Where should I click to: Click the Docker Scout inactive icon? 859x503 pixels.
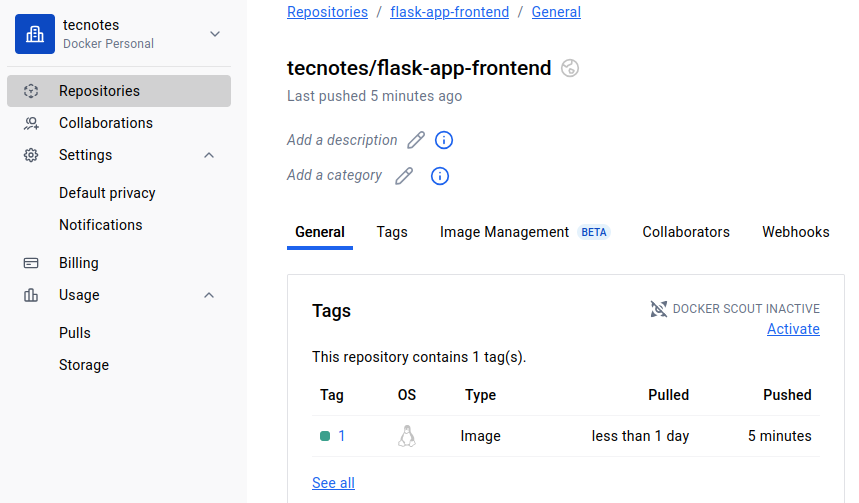658,309
